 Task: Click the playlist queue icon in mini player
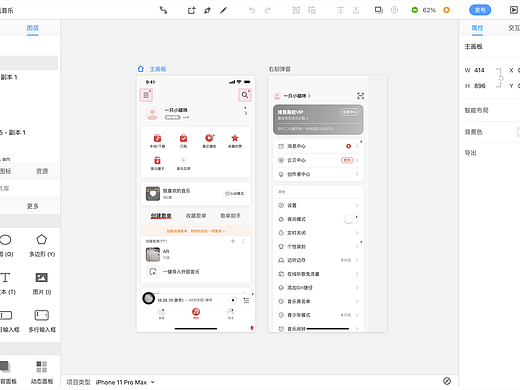246,300
